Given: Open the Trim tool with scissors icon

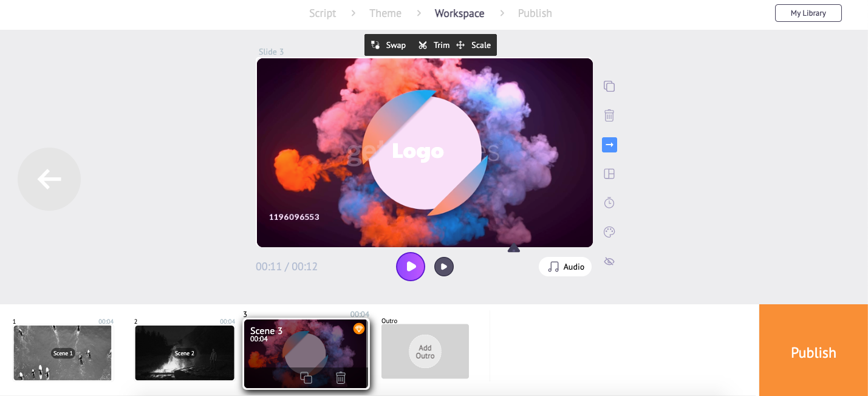Looking at the screenshot, I should (434, 45).
